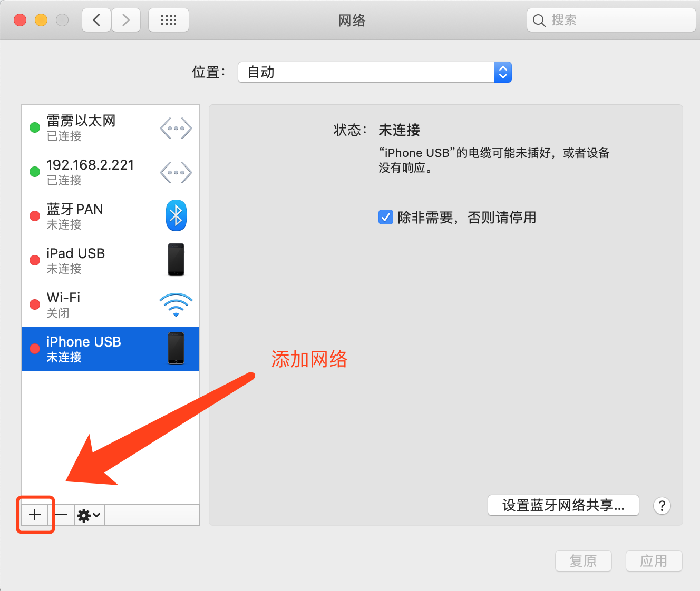Select iPad USB service
Viewport: 700px width, 591px height.
click(111, 260)
